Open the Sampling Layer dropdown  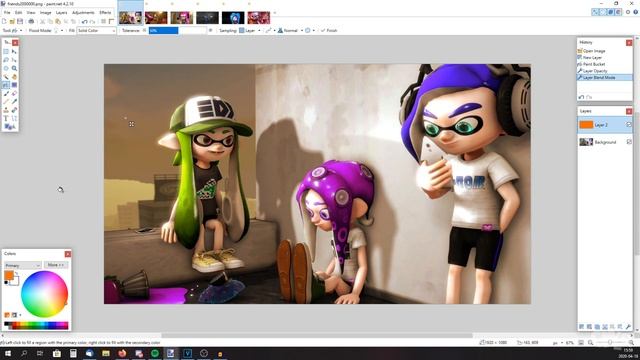(249, 30)
